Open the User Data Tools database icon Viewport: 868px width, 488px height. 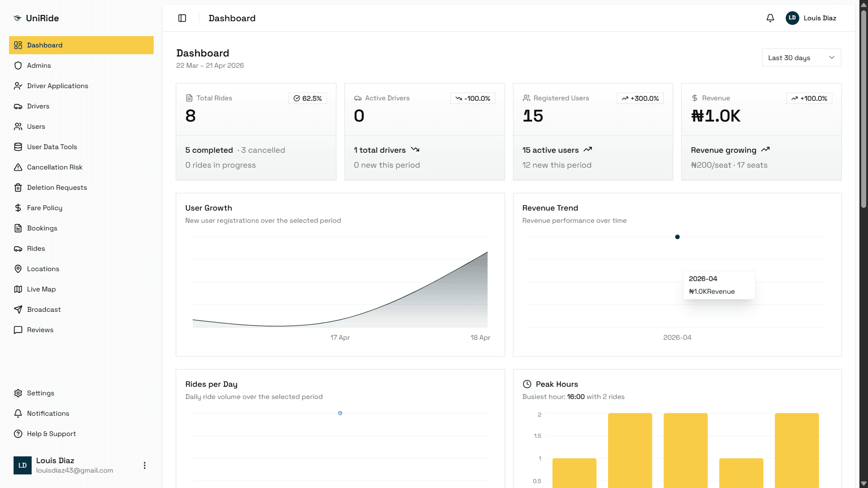18,147
